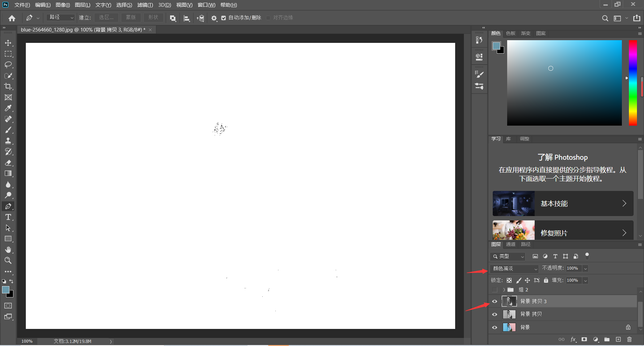Open the 路径 pen mode dropdown

tap(61, 17)
